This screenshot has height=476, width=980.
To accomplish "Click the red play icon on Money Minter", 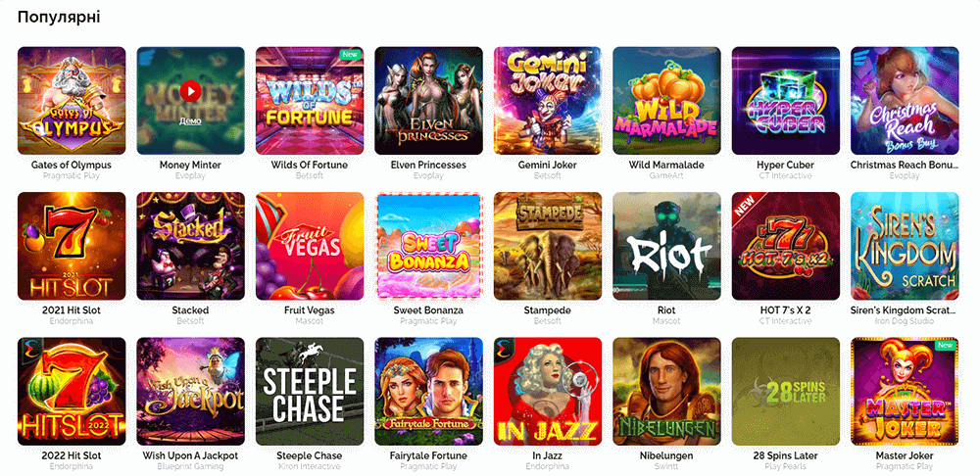I will click(x=191, y=92).
